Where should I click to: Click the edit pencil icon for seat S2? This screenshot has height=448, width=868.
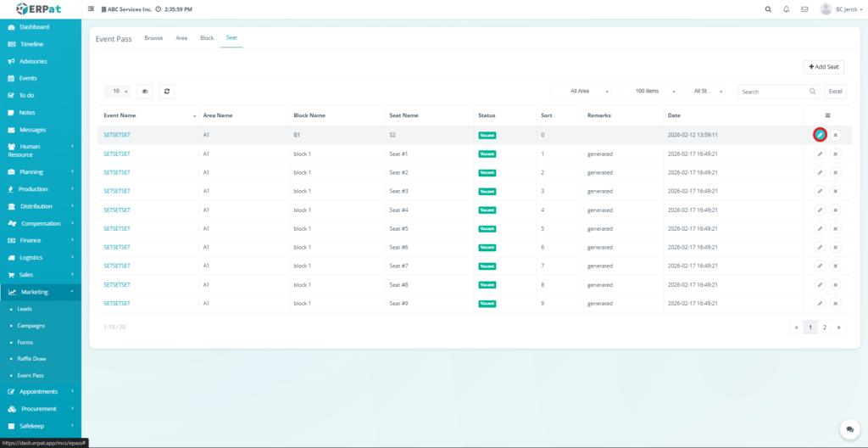point(820,135)
